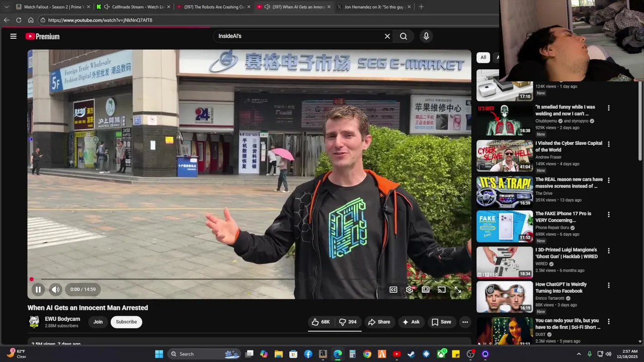This screenshot has height=362, width=644.
Task: Open Calculator from the taskbar
Action: (352, 354)
